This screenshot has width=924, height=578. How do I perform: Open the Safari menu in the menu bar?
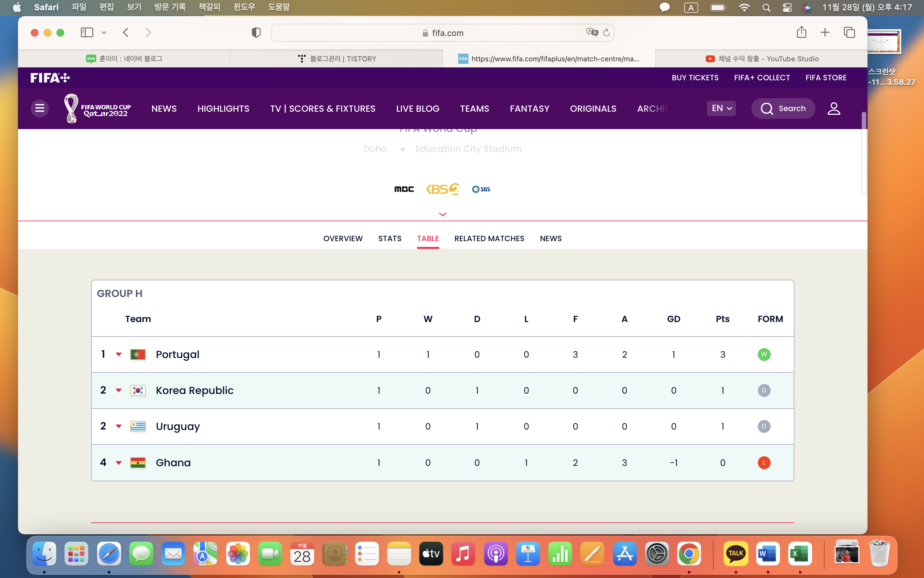[46, 7]
